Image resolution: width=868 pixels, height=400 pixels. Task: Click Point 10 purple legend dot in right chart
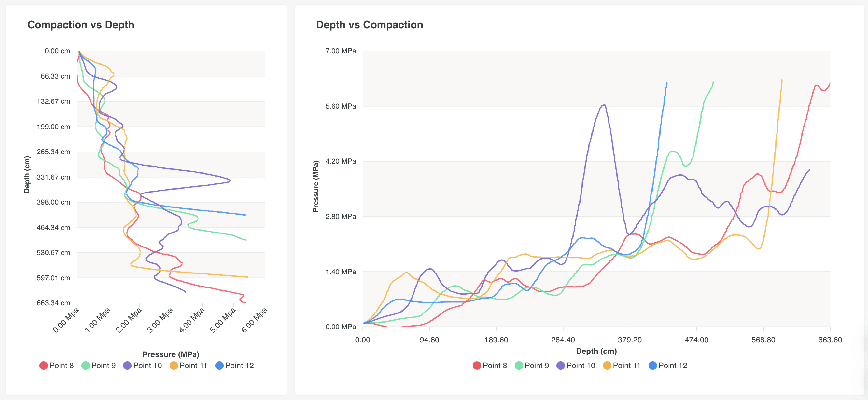[x=561, y=366]
